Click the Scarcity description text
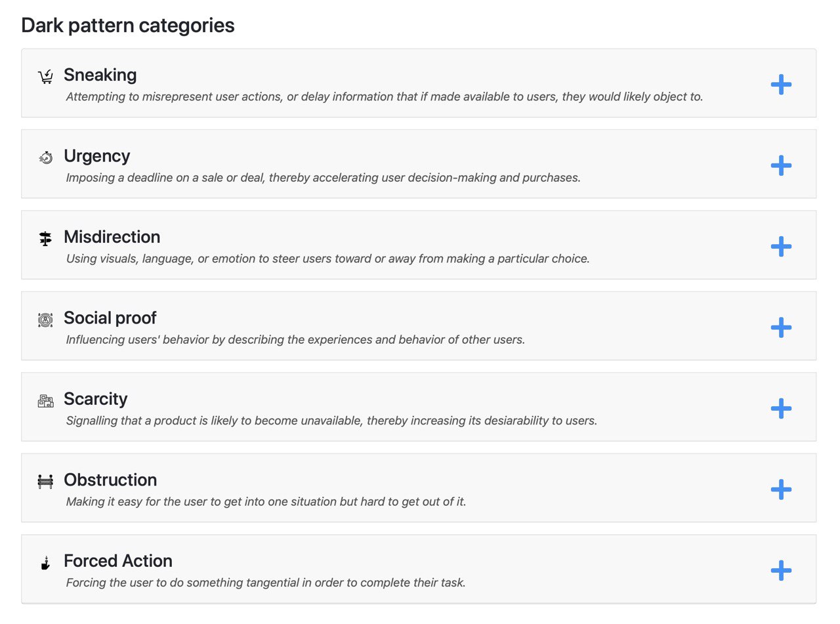The height and width of the screenshot is (624, 840). pos(331,421)
